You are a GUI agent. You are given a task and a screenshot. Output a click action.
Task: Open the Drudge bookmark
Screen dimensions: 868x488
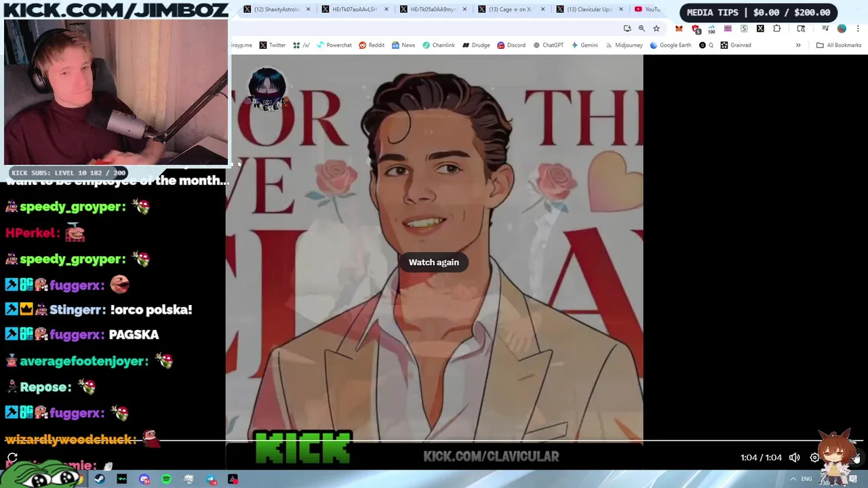pos(476,45)
